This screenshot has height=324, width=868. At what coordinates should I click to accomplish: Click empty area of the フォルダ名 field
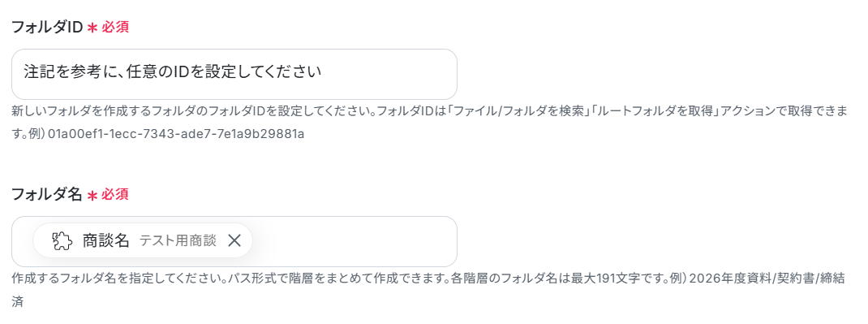355,241
